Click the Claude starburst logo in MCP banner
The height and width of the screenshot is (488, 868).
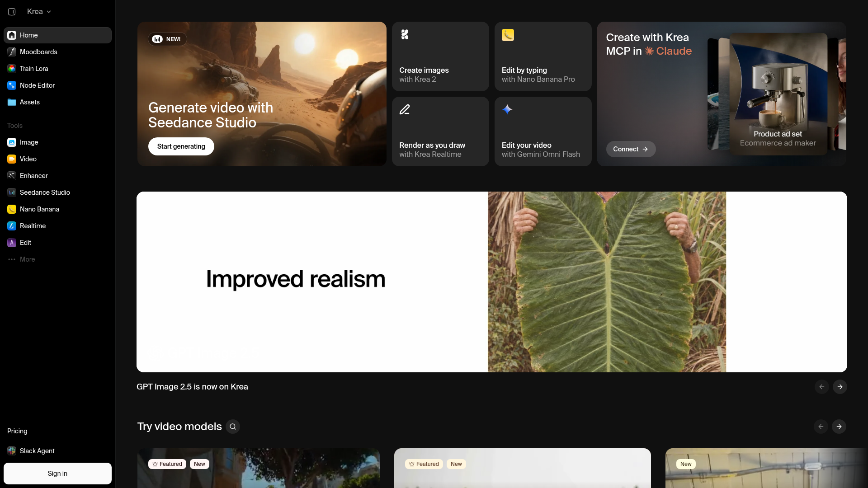pyautogui.click(x=649, y=51)
